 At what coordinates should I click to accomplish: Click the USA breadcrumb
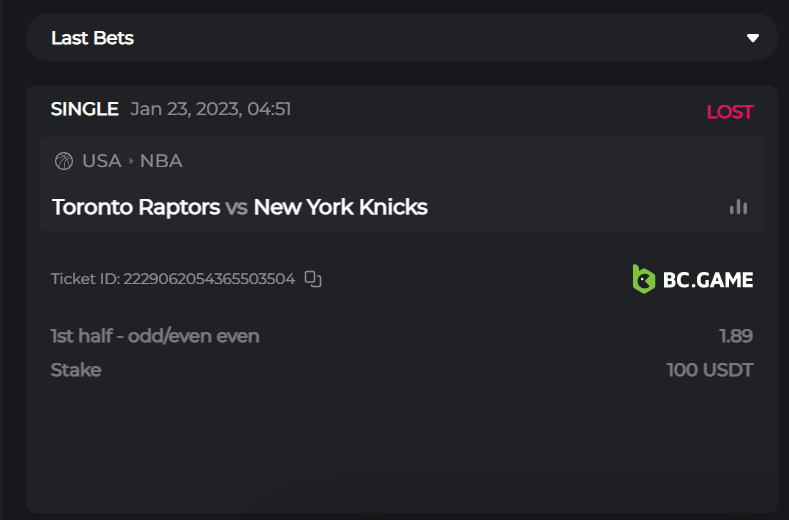click(x=101, y=161)
